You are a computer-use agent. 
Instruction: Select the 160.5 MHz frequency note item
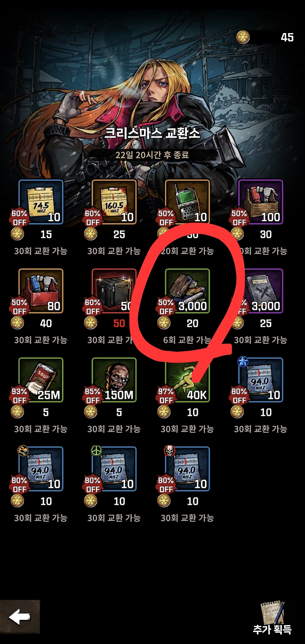tap(114, 202)
